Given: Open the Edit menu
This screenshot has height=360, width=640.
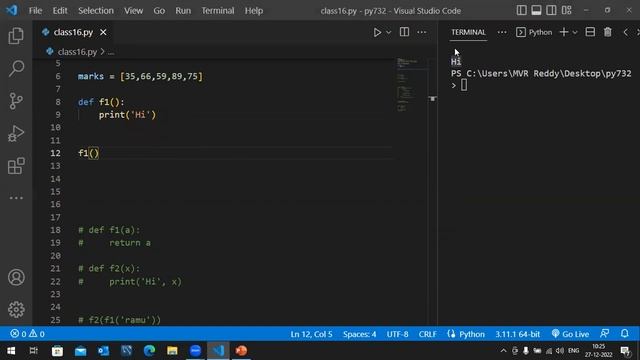Looking at the screenshot, I should click(x=60, y=11).
